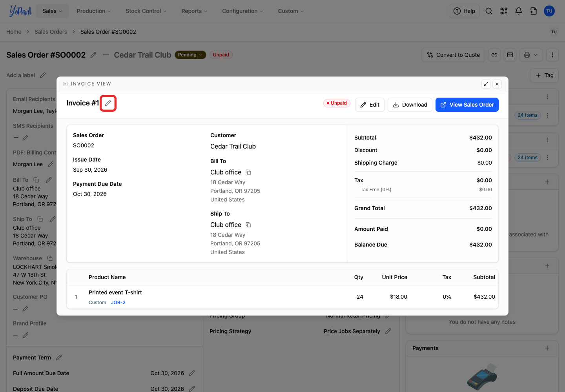Change the Pending status dropdown
Screen dimensions: 565x392
[190, 55]
